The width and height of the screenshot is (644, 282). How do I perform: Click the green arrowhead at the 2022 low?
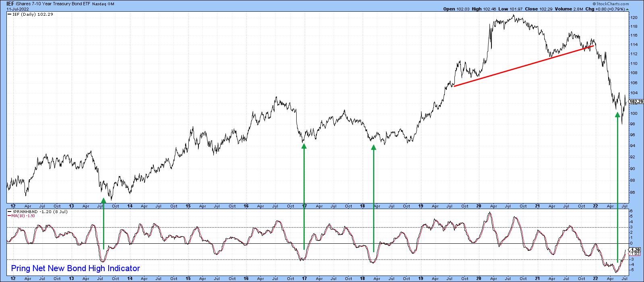617,115
